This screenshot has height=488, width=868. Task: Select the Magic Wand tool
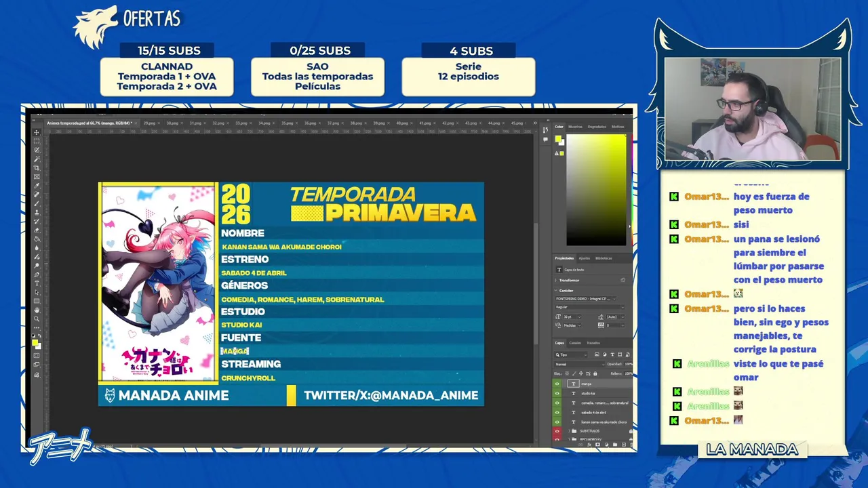click(37, 159)
